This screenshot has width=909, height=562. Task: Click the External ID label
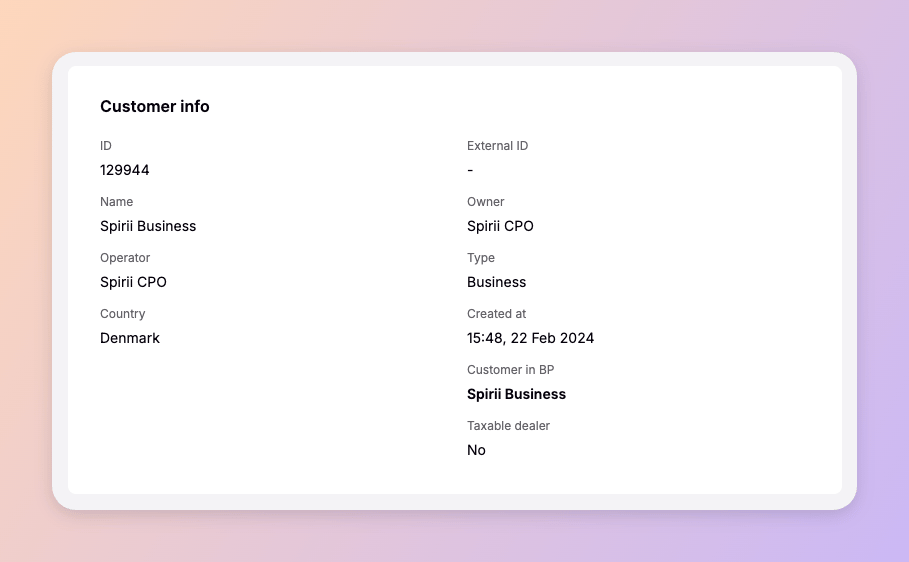(x=497, y=146)
